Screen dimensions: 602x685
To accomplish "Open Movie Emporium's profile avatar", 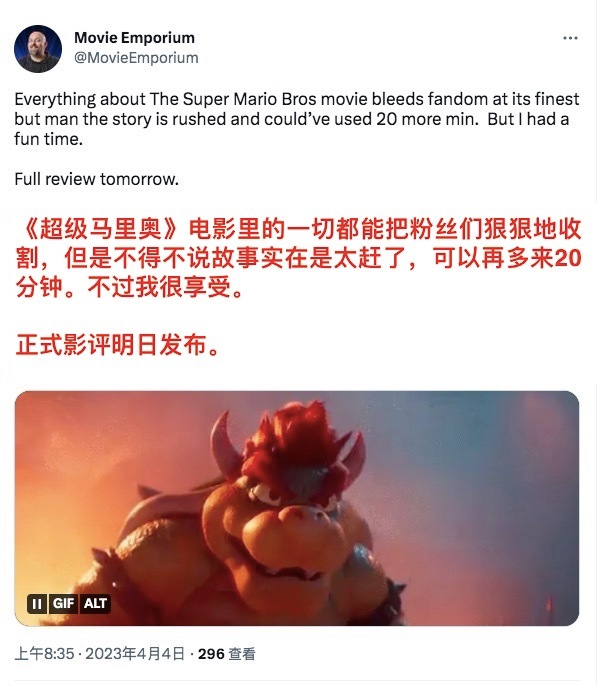I will coord(38,48).
